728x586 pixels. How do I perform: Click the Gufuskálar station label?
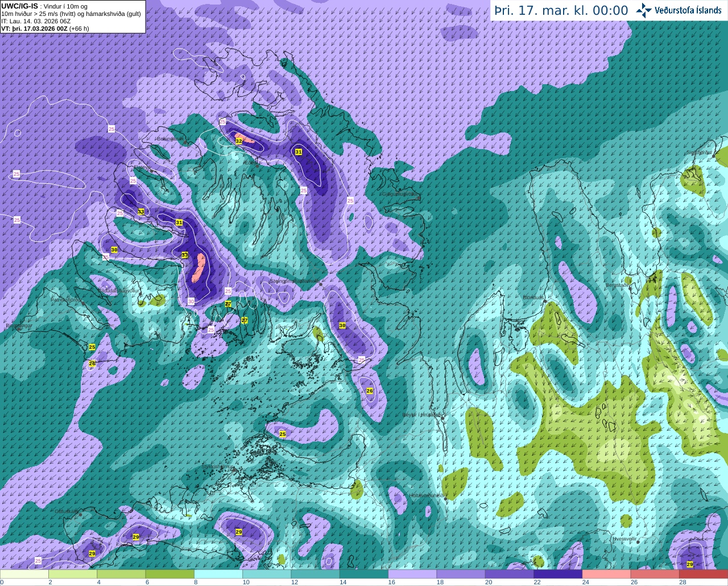[66, 511]
